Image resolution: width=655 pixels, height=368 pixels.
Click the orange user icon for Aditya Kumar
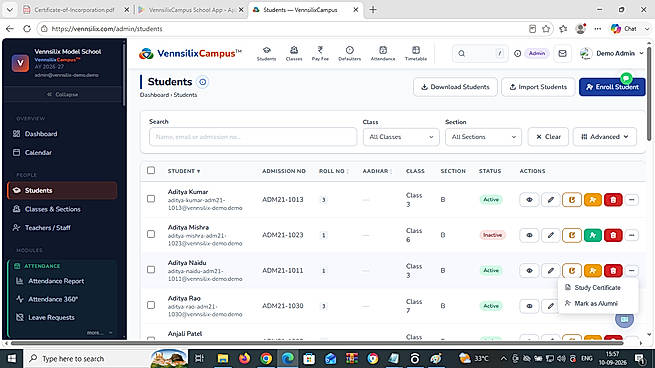coord(592,200)
